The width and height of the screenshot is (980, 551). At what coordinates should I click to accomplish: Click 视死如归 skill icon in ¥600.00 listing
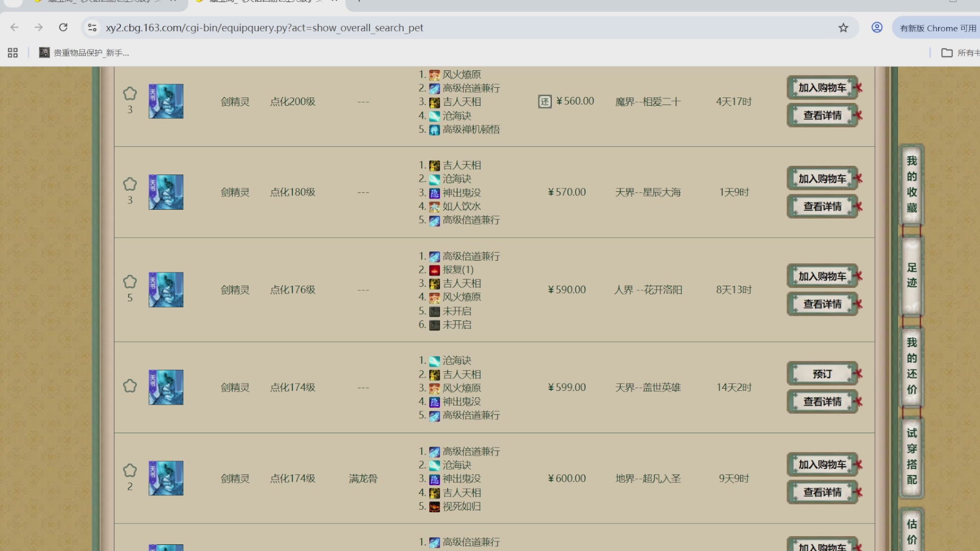pyautogui.click(x=434, y=507)
